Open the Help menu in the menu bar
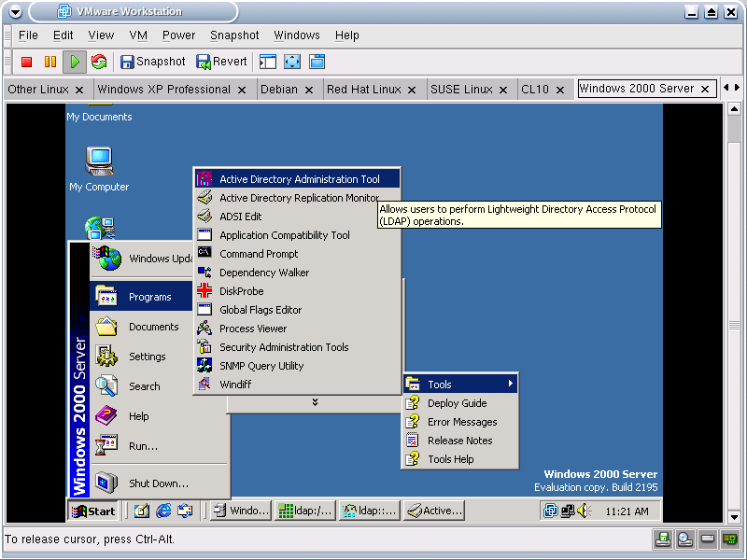Image resolution: width=747 pixels, height=560 pixels. [346, 35]
